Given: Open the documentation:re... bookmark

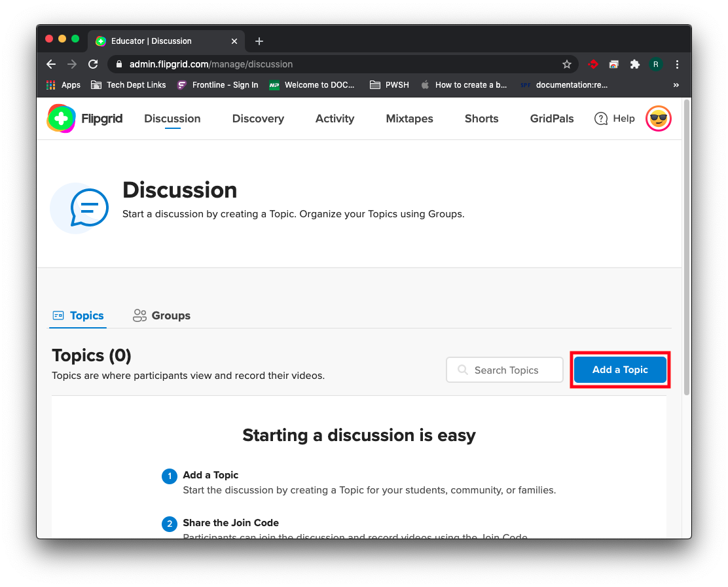Looking at the screenshot, I should coord(564,85).
